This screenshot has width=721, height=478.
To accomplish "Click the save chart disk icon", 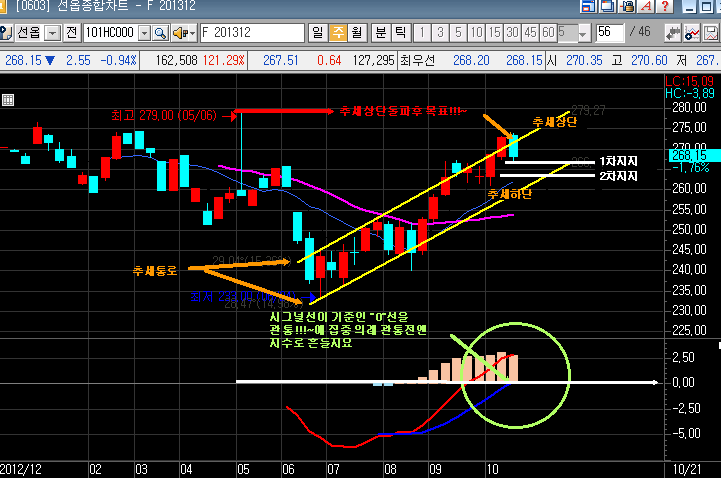I will [712, 33].
